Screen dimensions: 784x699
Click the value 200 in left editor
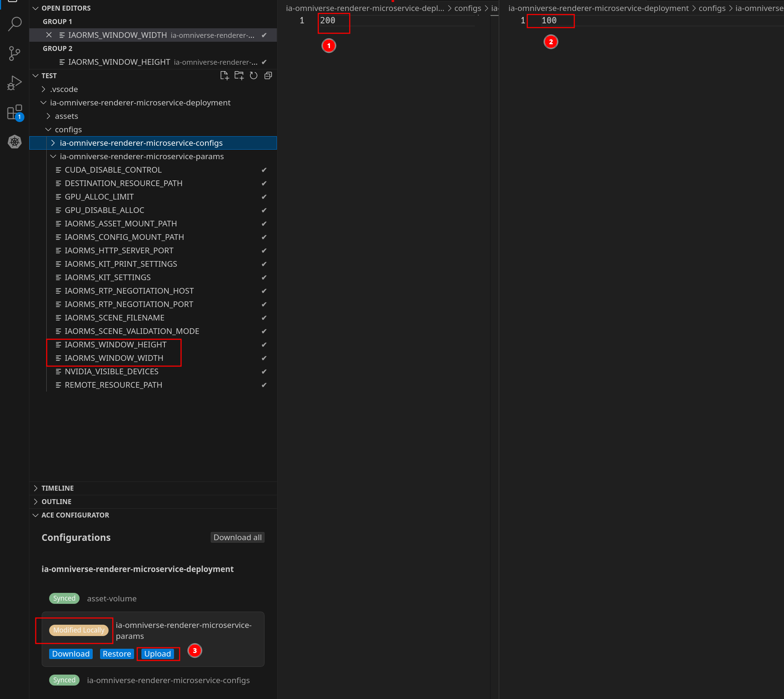coord(327,21)
